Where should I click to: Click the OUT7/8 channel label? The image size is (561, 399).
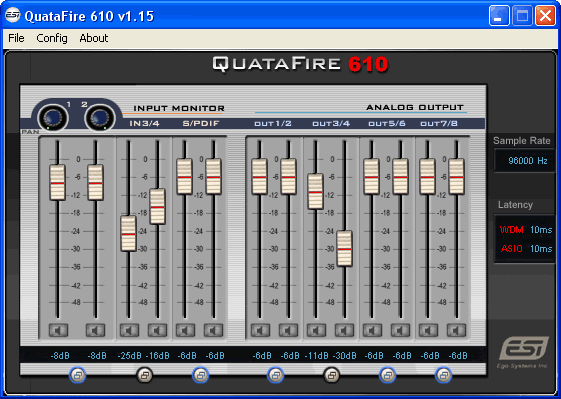pyautogui.click(x=439, y=123)
